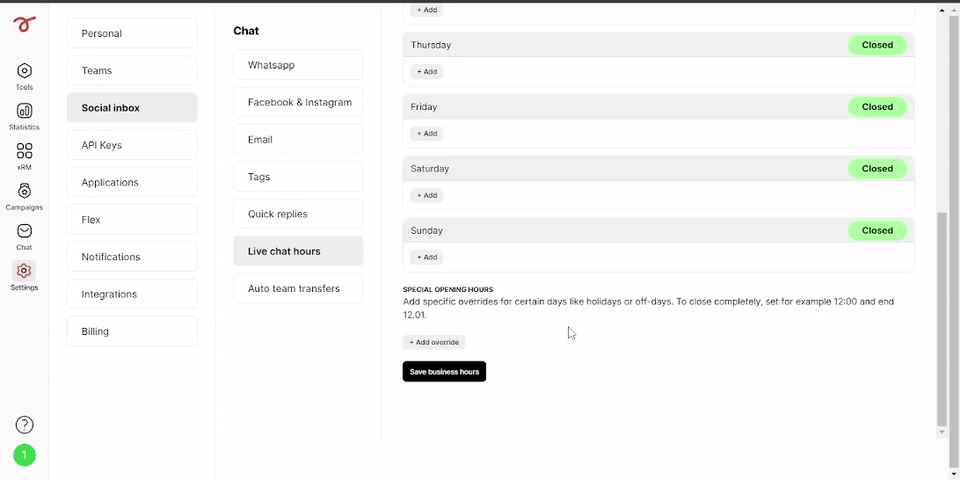
Task: Open the help question mark icon
Action: [x=24, y=425]
